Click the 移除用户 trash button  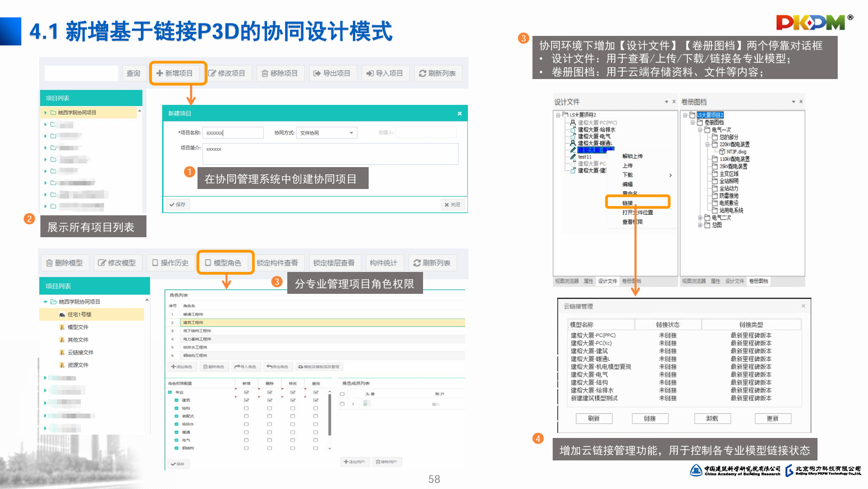click(x=386, y=462)
